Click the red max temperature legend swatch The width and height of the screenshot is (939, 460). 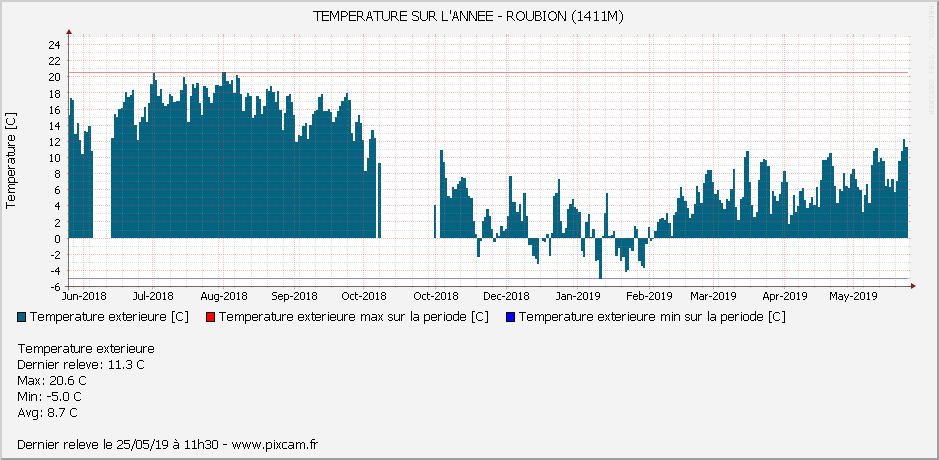(210, 317)
